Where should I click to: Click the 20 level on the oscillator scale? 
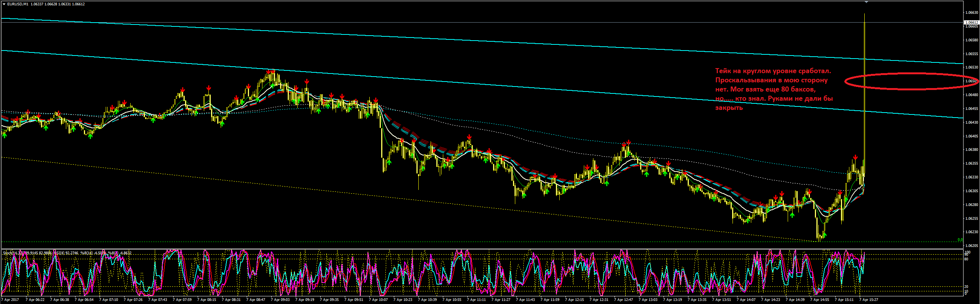(967, 287)
